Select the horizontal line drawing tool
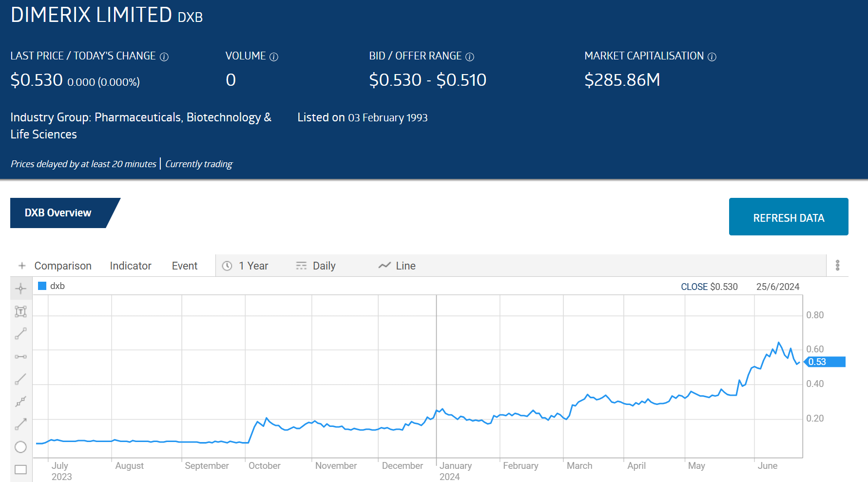This screenshot has height=482, width=868. pyautogui.click(x=20, y=357)
